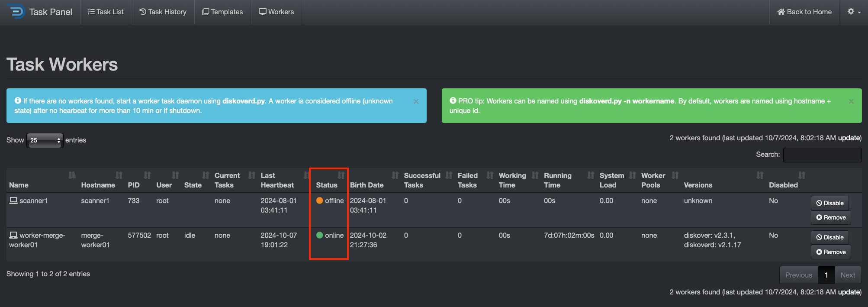Sort by Status column
This screenshot has width=868, height=307.
pyautogui.click(x=330, y=180)
